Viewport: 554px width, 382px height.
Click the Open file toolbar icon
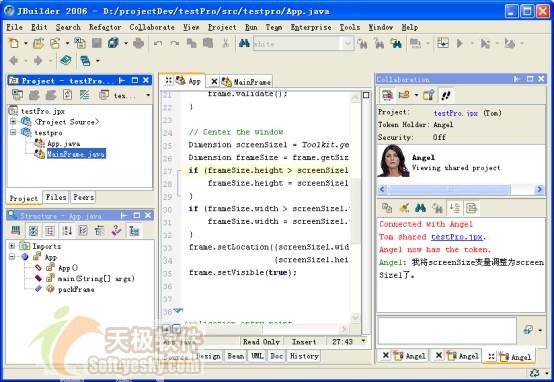point(39,43)
